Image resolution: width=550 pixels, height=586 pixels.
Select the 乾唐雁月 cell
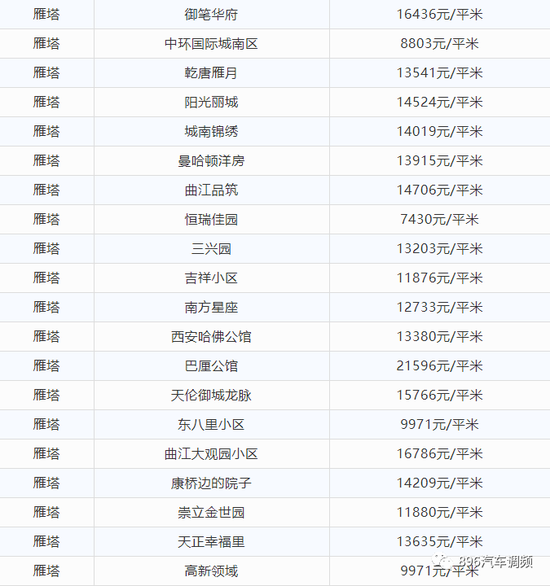211,73
